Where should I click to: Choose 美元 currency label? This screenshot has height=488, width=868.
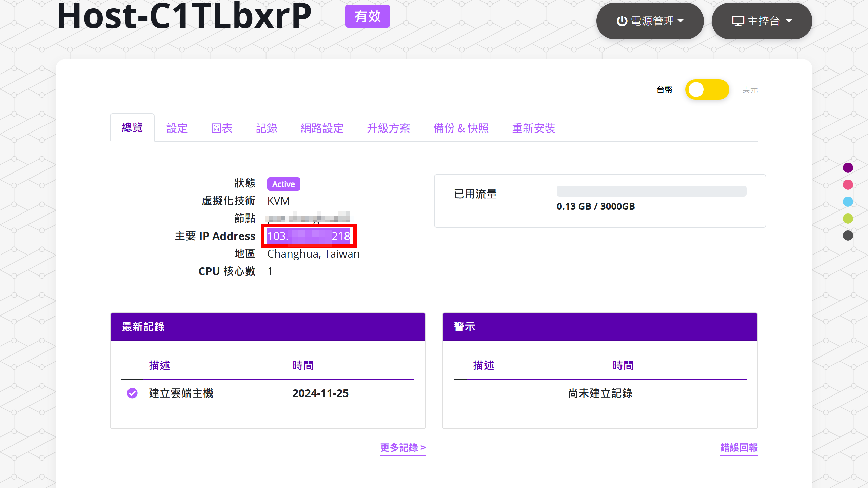click(x=750, y=89)
